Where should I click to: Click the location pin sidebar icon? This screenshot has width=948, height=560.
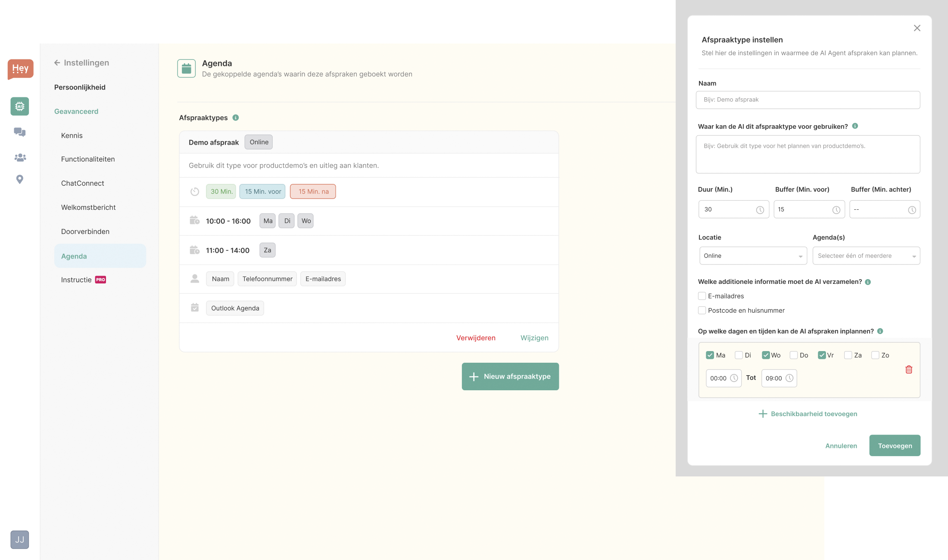coord(20,179)
